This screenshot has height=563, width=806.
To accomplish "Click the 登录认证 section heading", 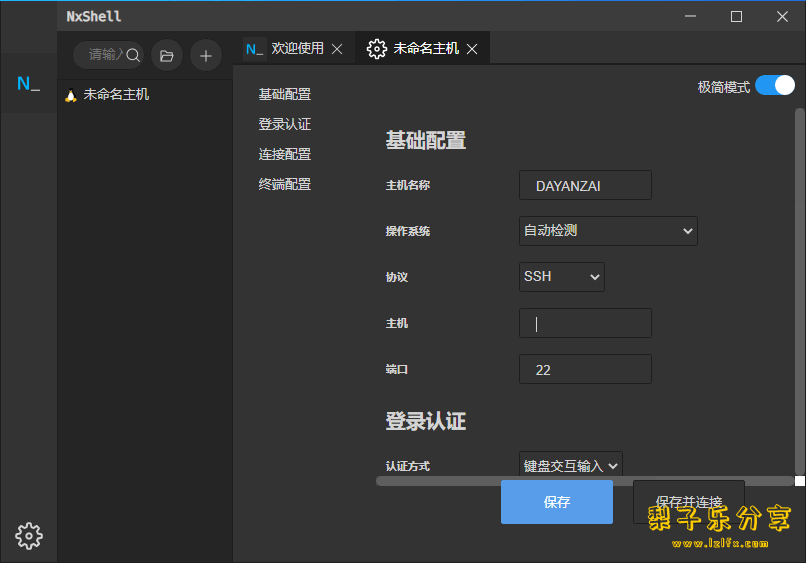I will pos(426,421).
